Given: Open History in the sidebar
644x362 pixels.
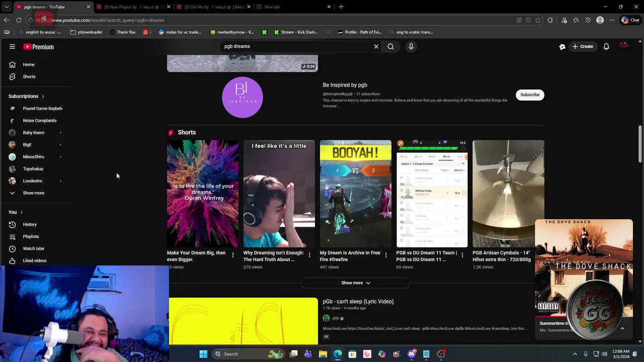Looking at the screenshot, I should point(30,224).
